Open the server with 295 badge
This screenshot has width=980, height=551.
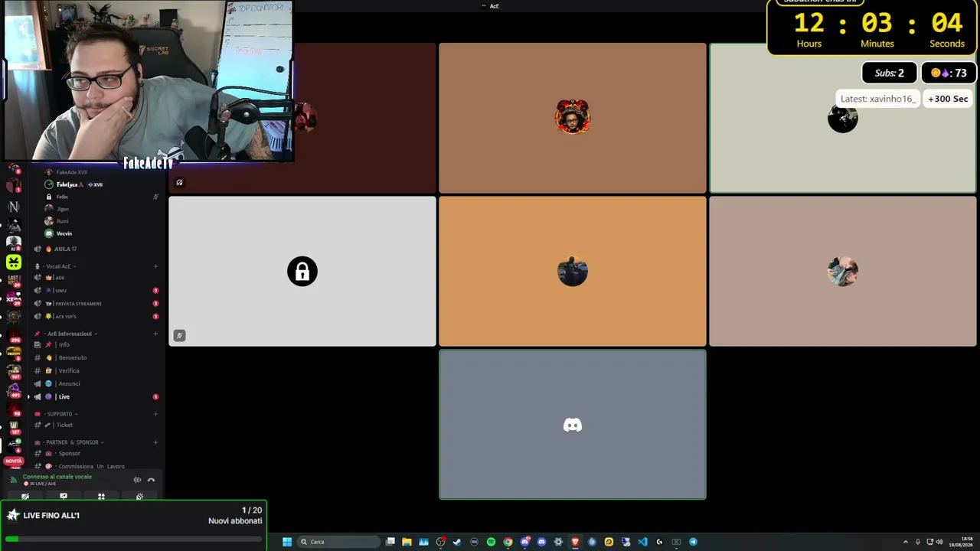[14, 335]
